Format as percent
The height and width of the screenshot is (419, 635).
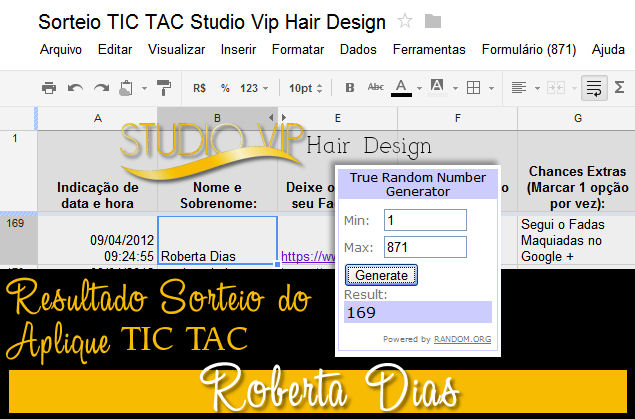pyautogui.click(x=225, y=88)
